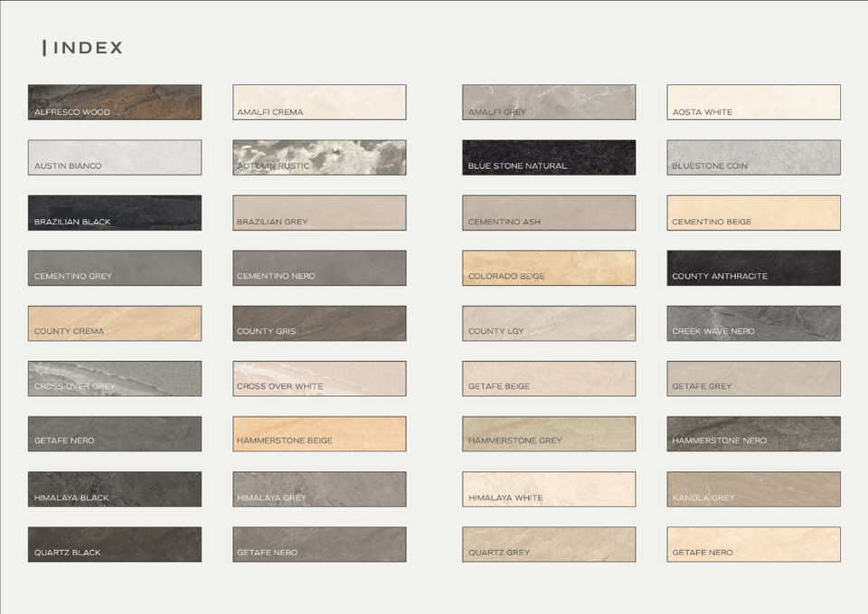868x614 pixels.
Task: Click the Alfresco Wood tile swatch
Action: pos(114,102)
